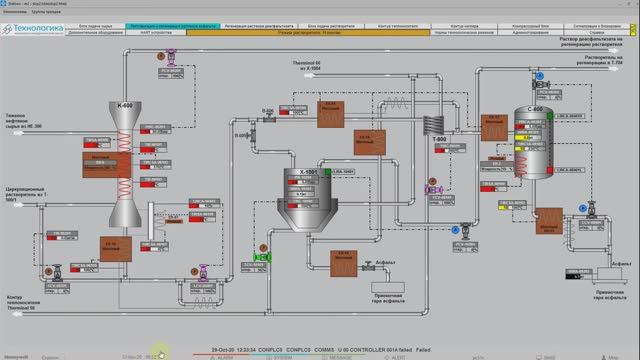The height and width of the screenshot is (360, 640).
Task: Click the orange solvent mode banner
Action: tap(308, 32)
